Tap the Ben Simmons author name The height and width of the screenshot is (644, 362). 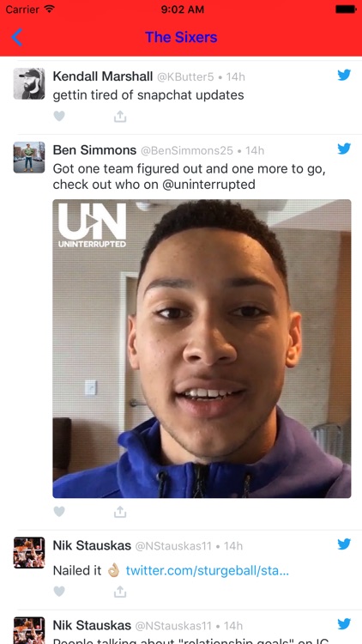tap(94, 150)
